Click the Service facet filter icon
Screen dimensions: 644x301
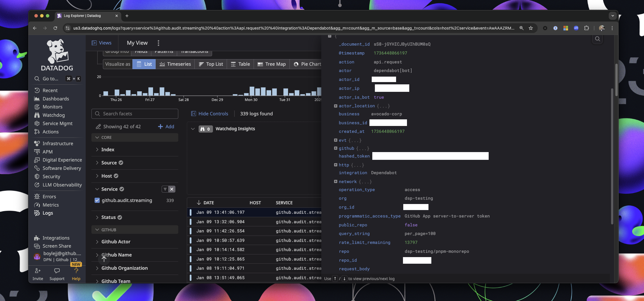coord(165,189)
